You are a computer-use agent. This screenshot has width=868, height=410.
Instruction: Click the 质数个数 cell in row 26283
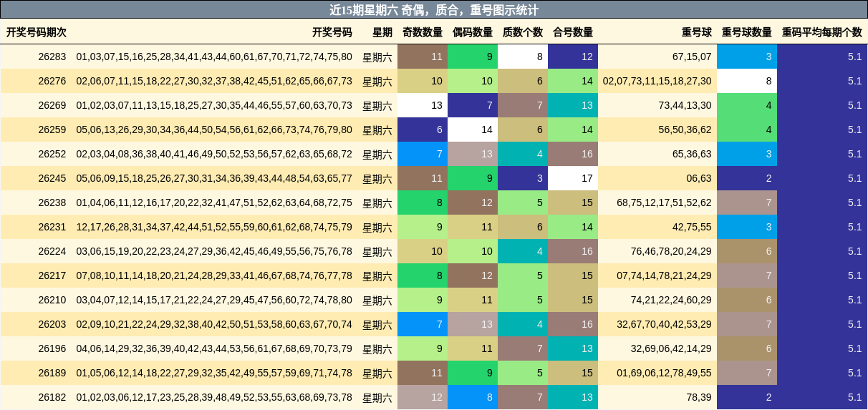point(523,57)
